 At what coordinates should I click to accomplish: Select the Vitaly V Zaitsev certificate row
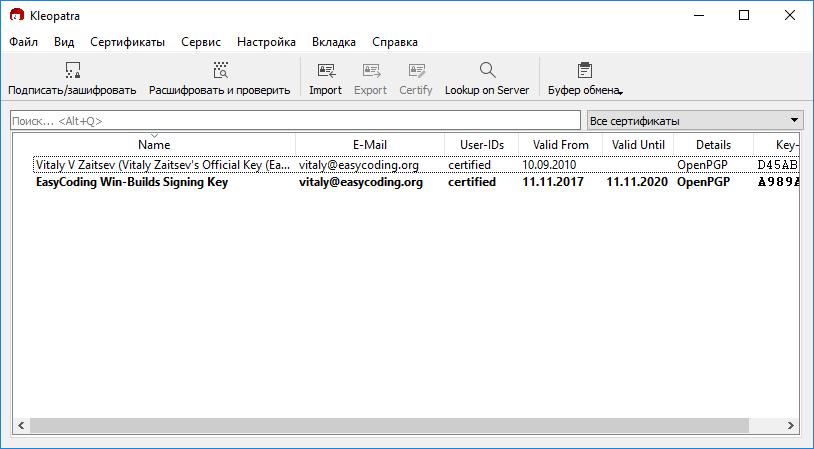coord(416,165)
